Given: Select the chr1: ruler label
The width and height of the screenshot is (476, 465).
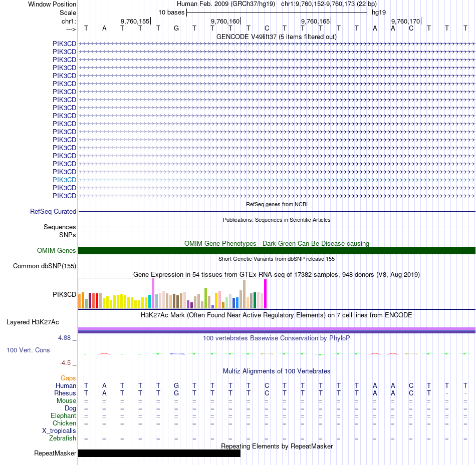Looking at the screenshot, I should point(69,21).
